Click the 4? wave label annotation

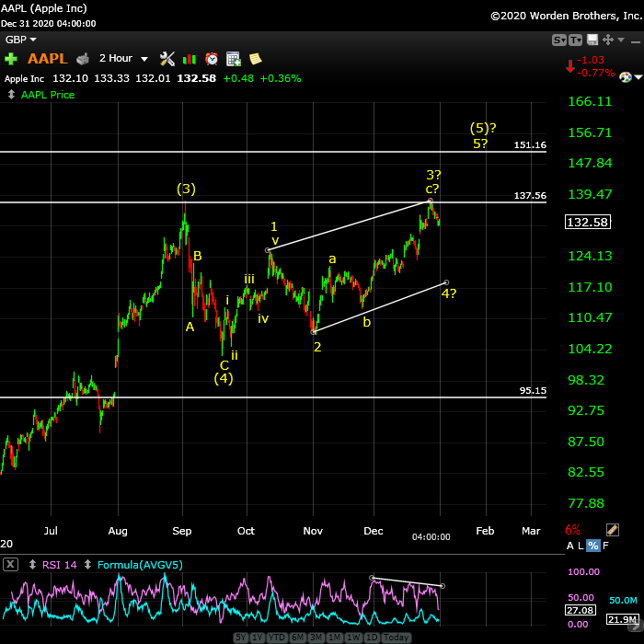(x=449, y=293)
